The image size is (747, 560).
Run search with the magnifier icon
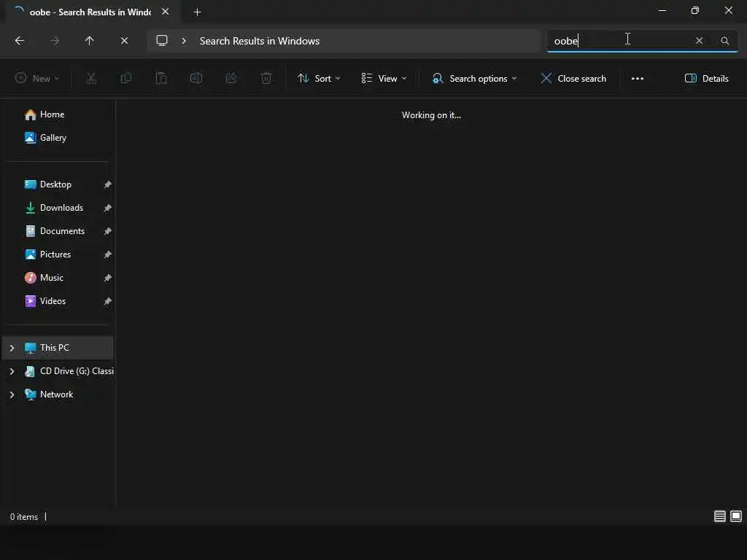724,41
